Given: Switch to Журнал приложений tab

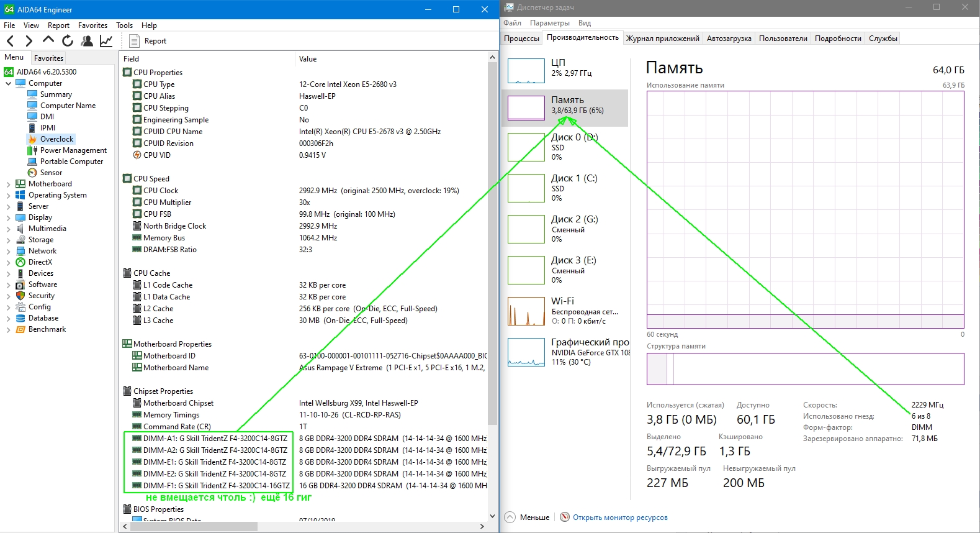Looking at the screenshot, I should click(663, 39).
